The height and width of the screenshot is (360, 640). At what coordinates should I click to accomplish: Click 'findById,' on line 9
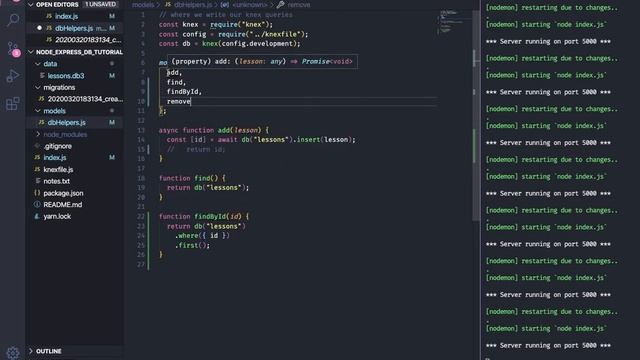184,92
